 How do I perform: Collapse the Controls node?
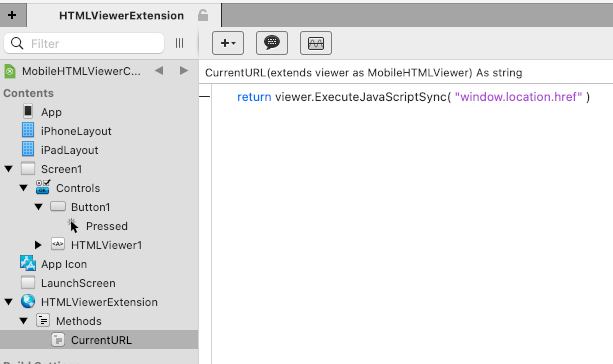coord(23,188)
